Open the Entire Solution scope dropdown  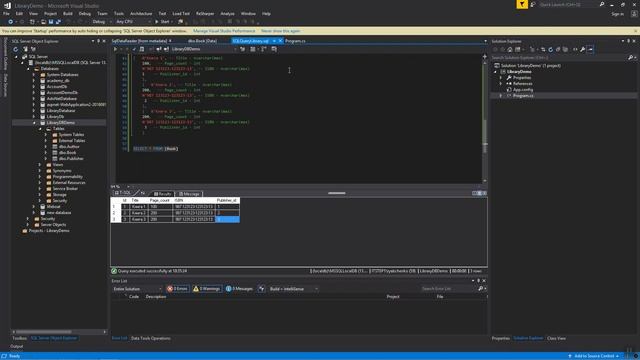pos(137,289)
